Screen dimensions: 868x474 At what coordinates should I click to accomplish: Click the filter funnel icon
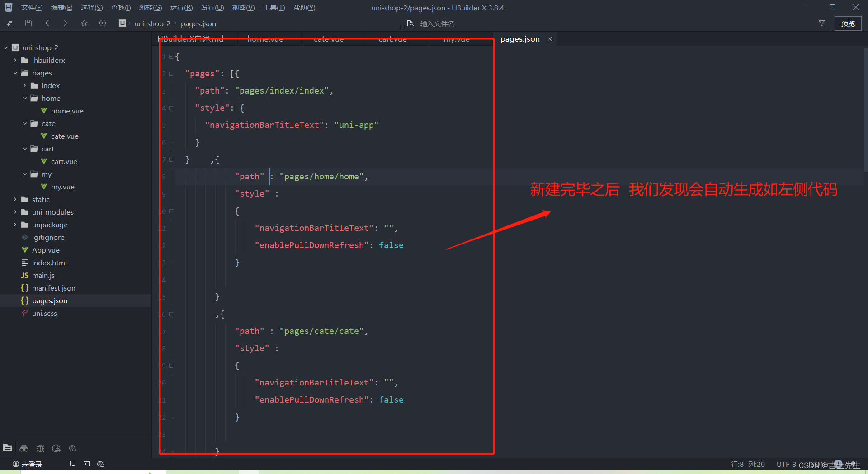tap(821, 23)
